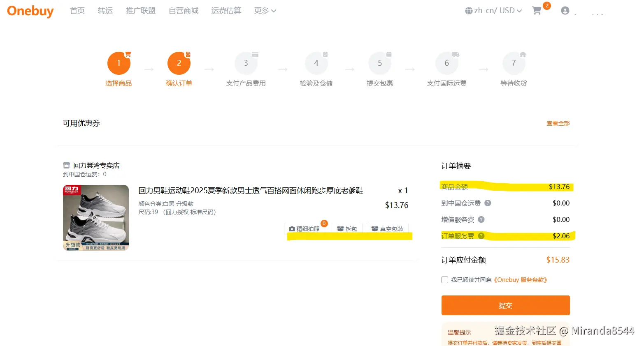This screenshot has height=346, width=644.
Task: Click the sneaker product thumbnail
Action: (96, 218)
